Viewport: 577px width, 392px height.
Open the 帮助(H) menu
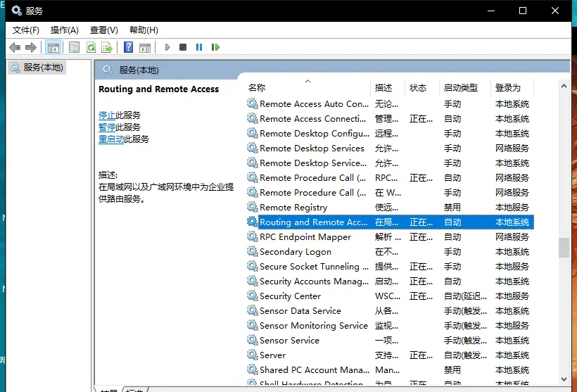pyautogui.click(x=144, y=30)
